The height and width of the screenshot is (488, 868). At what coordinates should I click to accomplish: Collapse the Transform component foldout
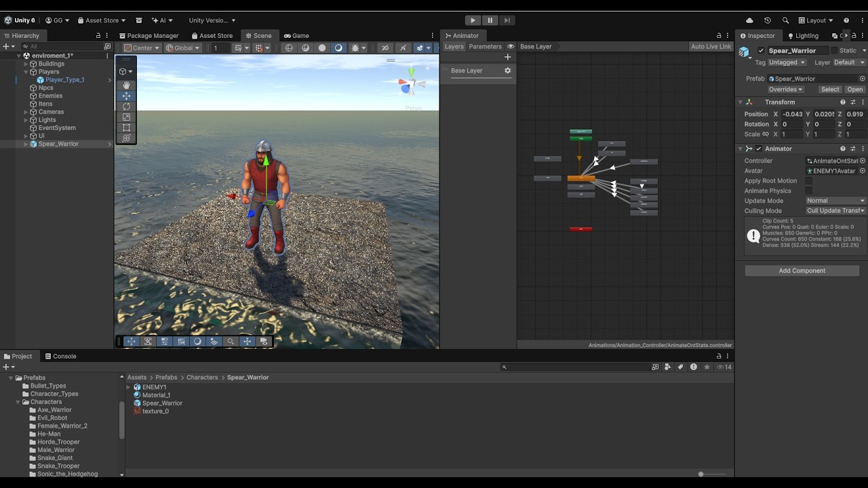[x=741, y=102]
